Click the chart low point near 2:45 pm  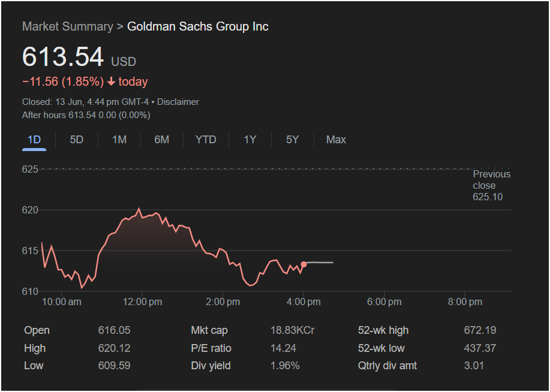click(251, 285)
